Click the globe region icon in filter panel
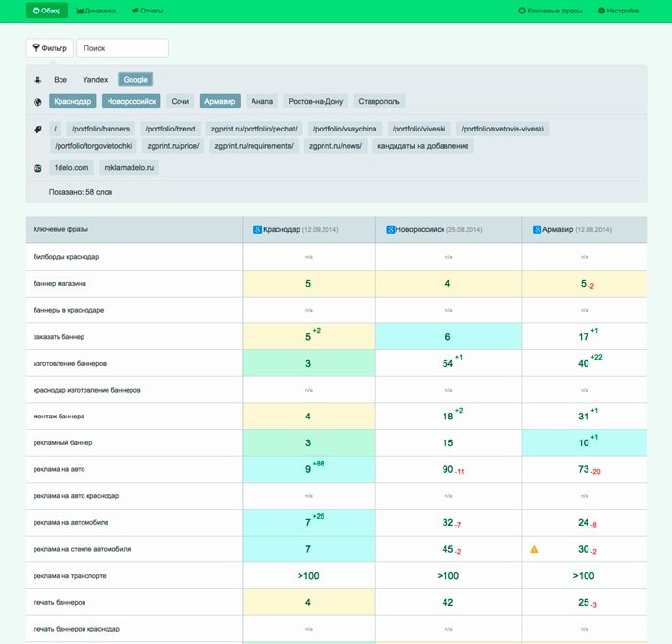 point(37,101)
